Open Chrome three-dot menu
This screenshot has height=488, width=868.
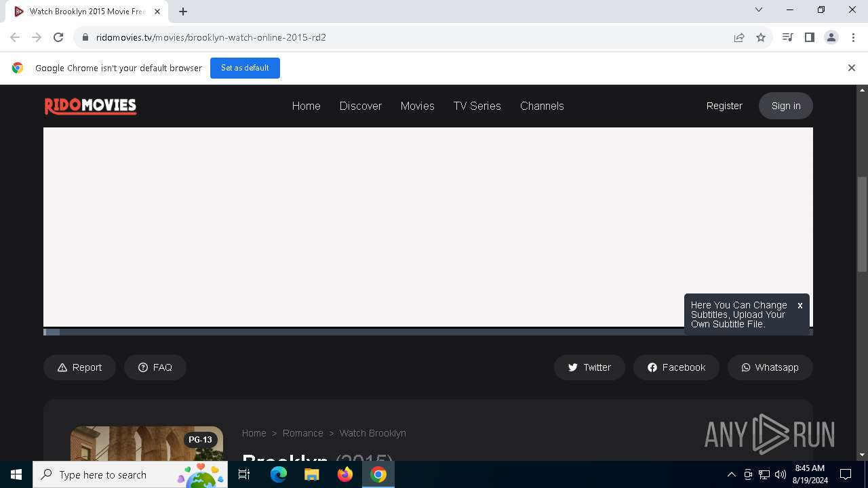click(853, 37)
